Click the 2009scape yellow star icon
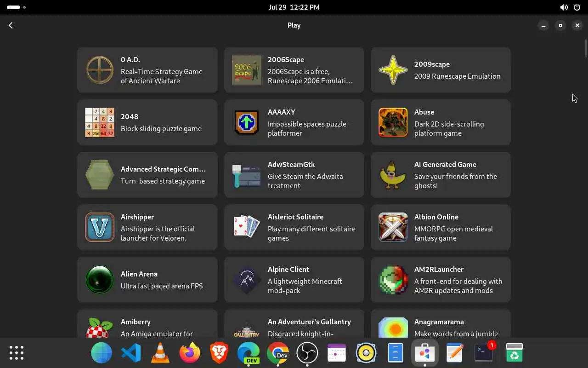 [x=393, y=70]
